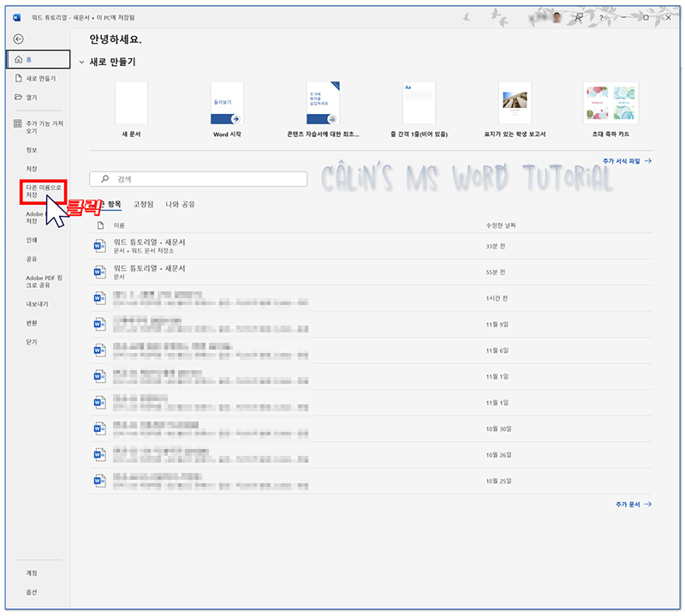Click 닫기 in the sidebar
Viewport: 685px width, 616px height.
click(32, 342)
